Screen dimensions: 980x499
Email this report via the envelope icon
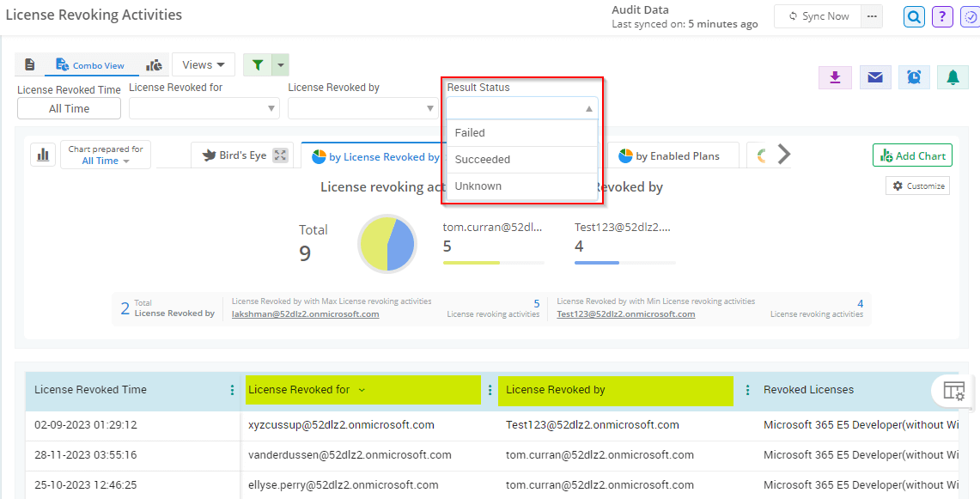point(875,77)
